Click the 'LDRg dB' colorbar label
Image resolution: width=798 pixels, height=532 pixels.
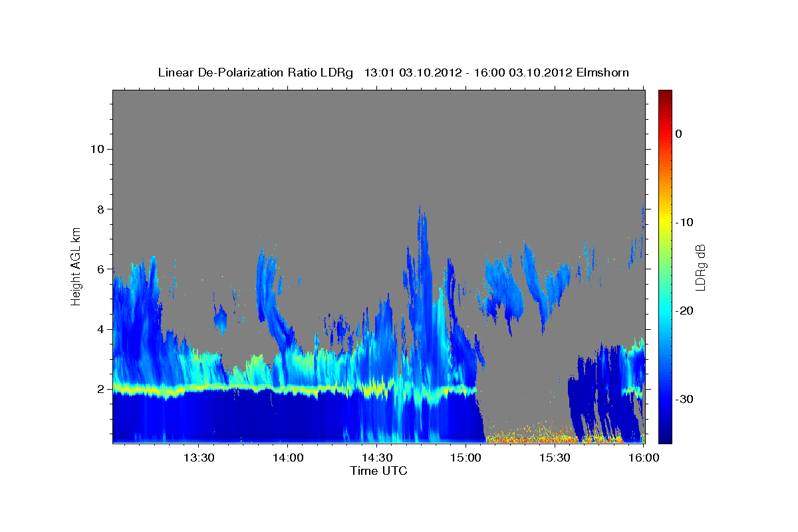pos(700,267)
